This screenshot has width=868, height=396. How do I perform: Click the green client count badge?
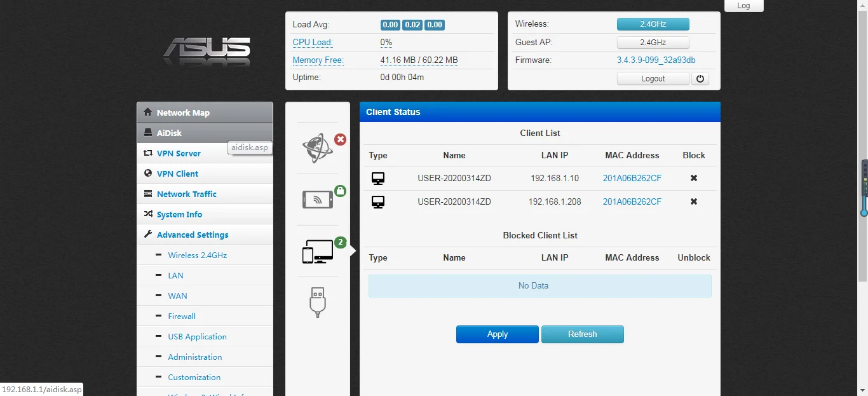pyautogui.click(x=340, y=242)
